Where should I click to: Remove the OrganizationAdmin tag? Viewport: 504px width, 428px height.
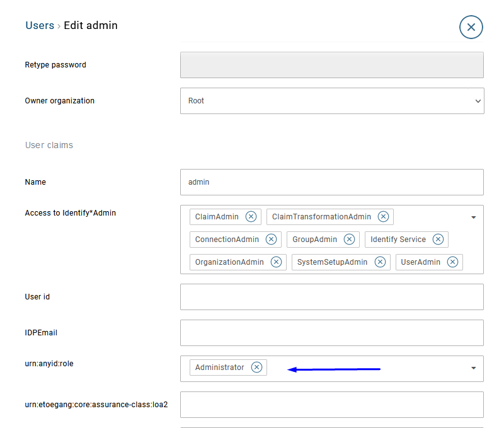276,262
